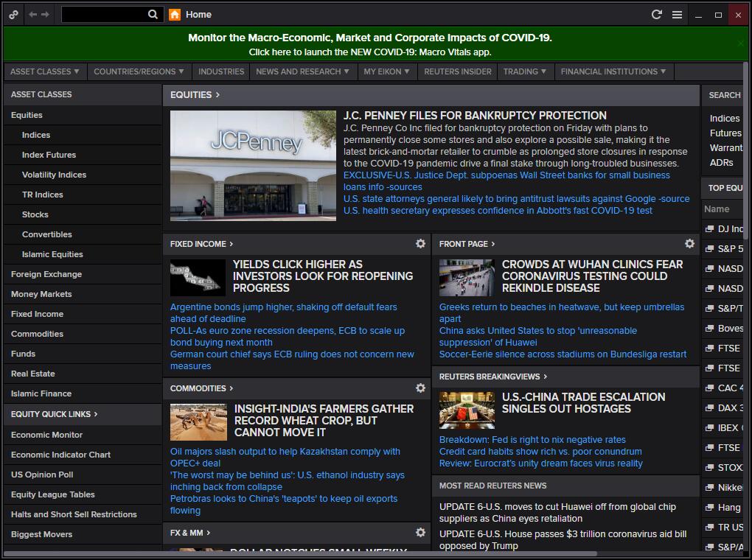This screenshot has width=752, height=560.
Task: Select Index Futures in sidebar
Action: click(x=49, y=155)
